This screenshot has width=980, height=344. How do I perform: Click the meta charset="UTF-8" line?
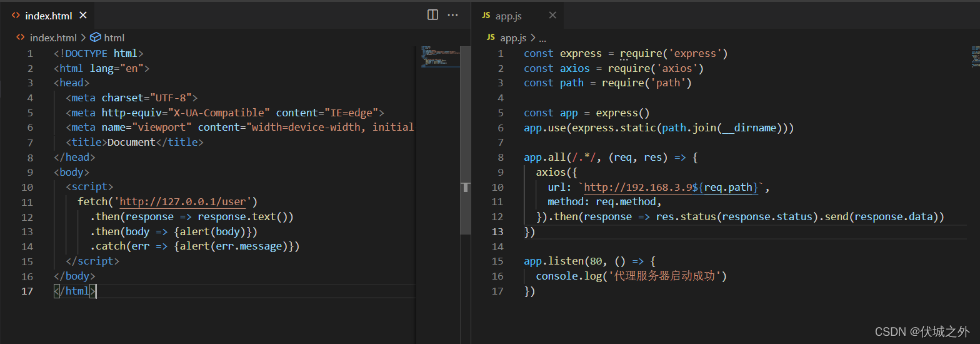point(131,98)
